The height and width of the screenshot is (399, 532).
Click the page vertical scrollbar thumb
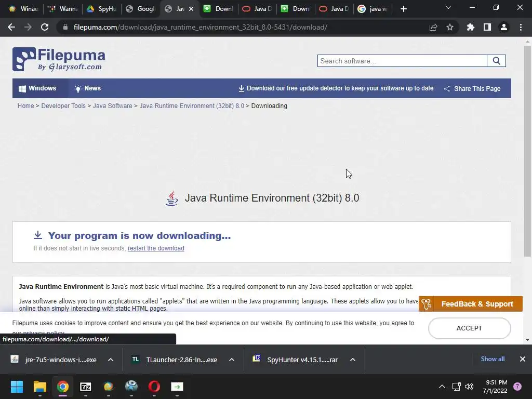(x=527, y=151)
